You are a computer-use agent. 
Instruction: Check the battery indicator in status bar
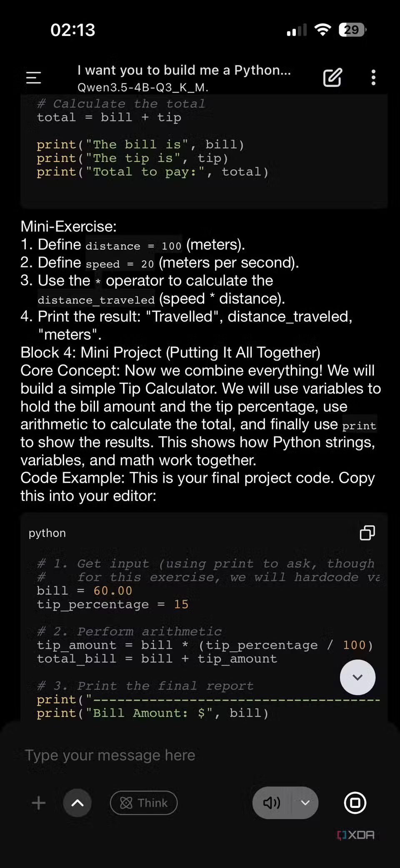pyautogui.click(x=352, y=30)
